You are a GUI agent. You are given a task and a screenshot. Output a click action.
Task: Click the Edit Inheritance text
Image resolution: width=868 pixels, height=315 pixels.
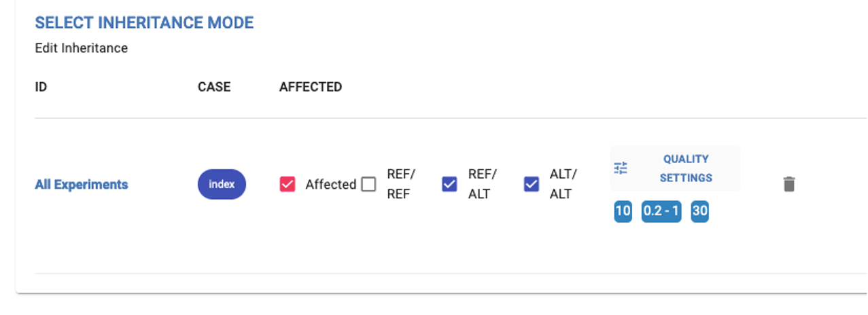(x=81, y=48)
